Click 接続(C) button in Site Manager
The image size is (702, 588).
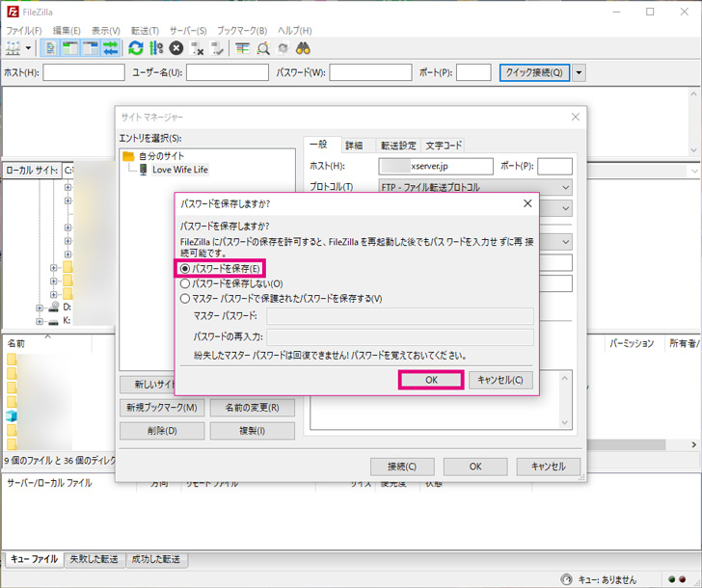coord(402,467)
